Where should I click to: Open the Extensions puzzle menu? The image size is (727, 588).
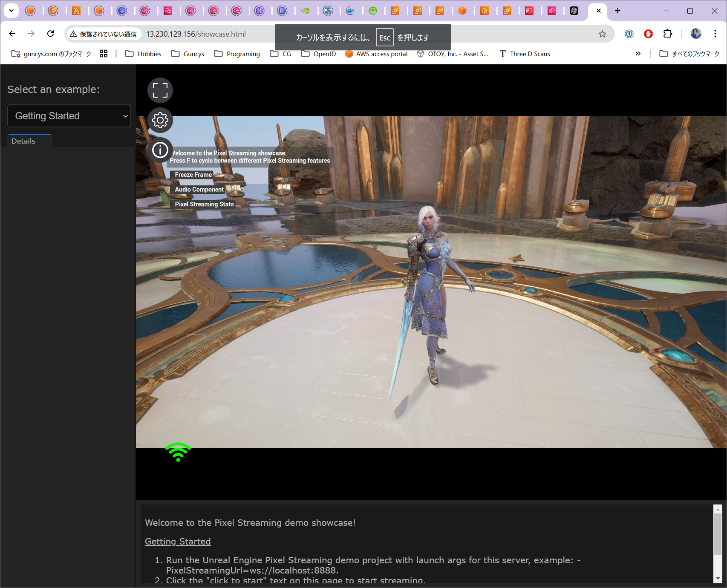click(x=668, y=34)
